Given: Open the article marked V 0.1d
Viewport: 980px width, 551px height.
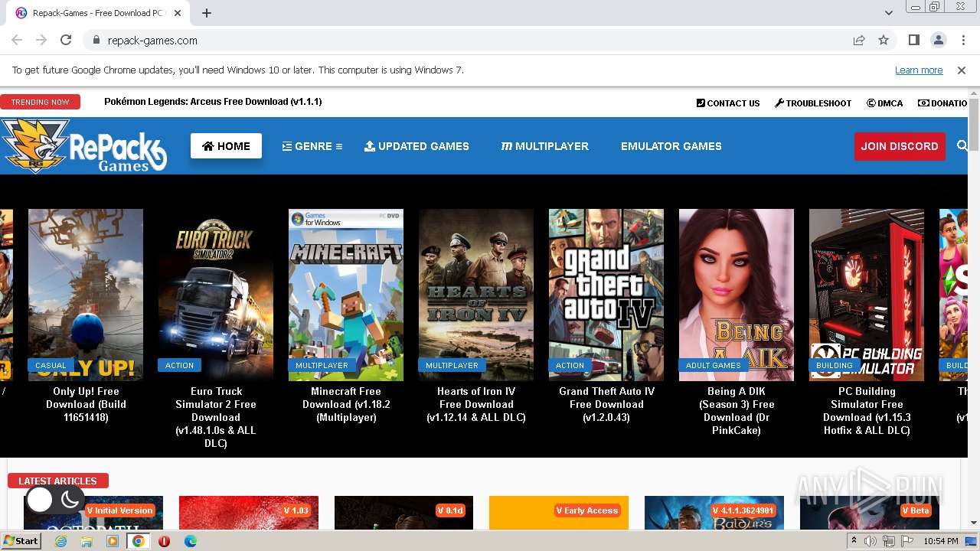Looking at the screenshot, I should click(x=403, y=512).
